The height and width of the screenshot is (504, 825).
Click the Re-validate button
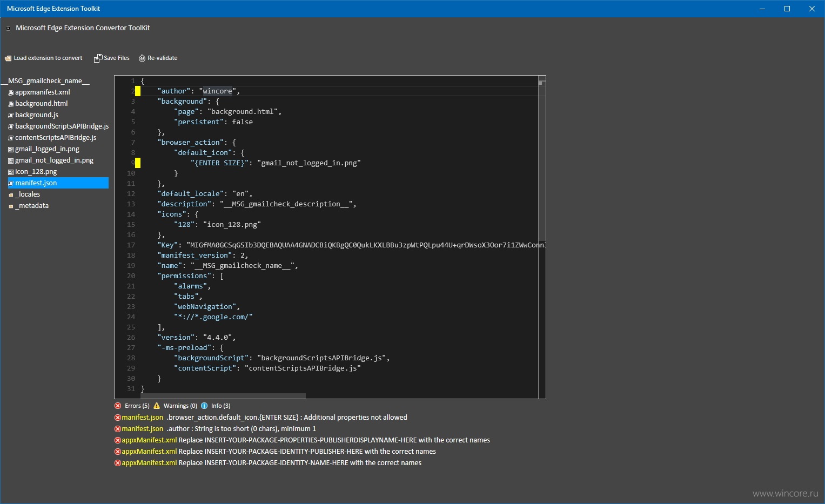(158, 58)
